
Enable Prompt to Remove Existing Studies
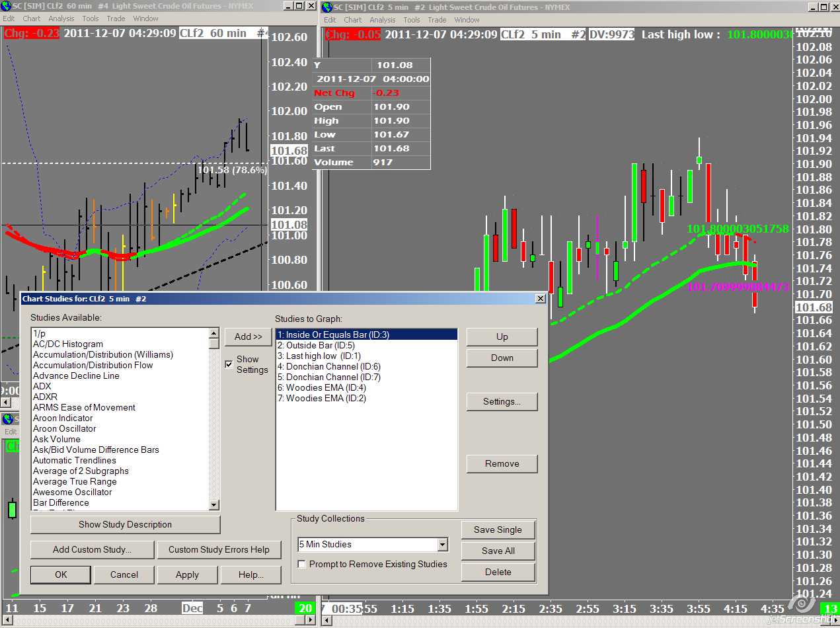pyautogui.click(x=302, y=564)
